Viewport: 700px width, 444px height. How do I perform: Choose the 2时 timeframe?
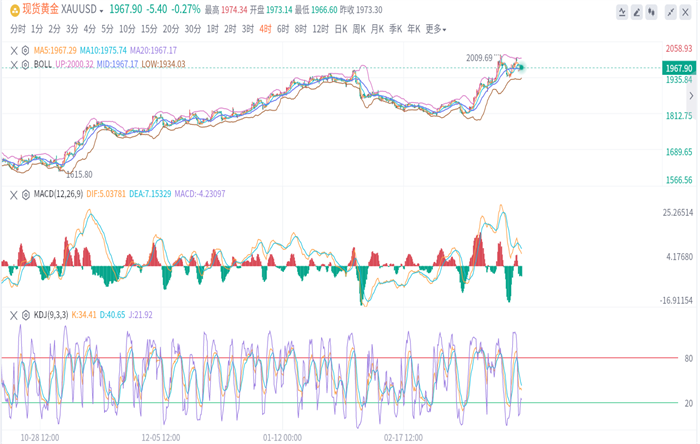[x=230, y=29]
